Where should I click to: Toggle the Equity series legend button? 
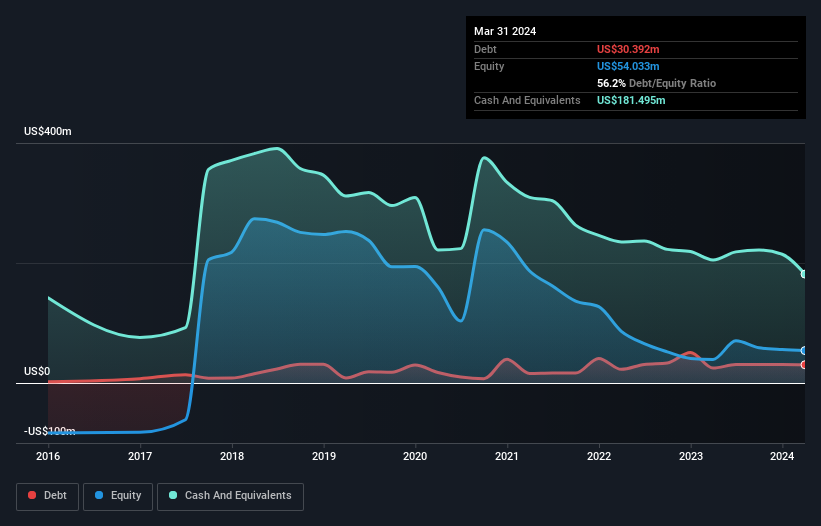click(118, 496)
